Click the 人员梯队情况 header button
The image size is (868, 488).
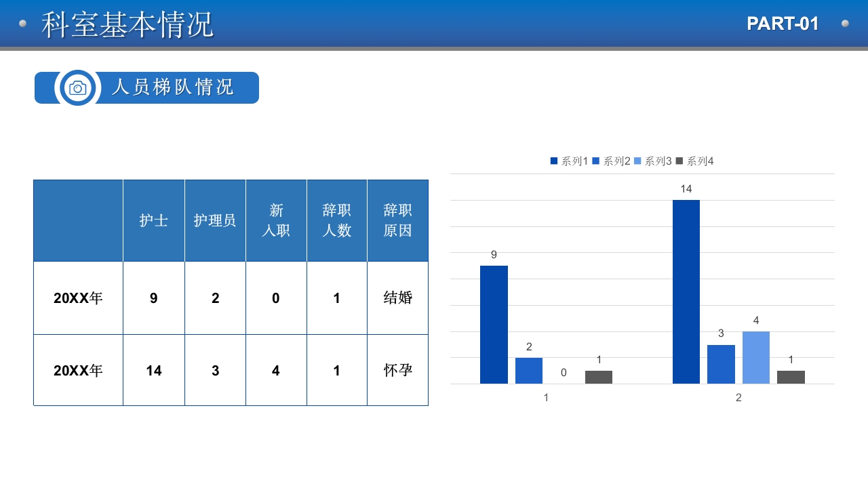(173, 87)
